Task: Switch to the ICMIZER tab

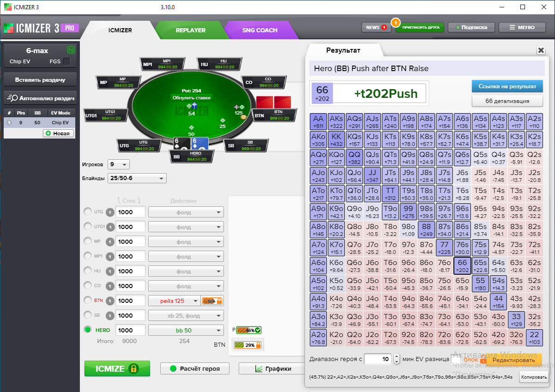Action: (x=120, y=30)
